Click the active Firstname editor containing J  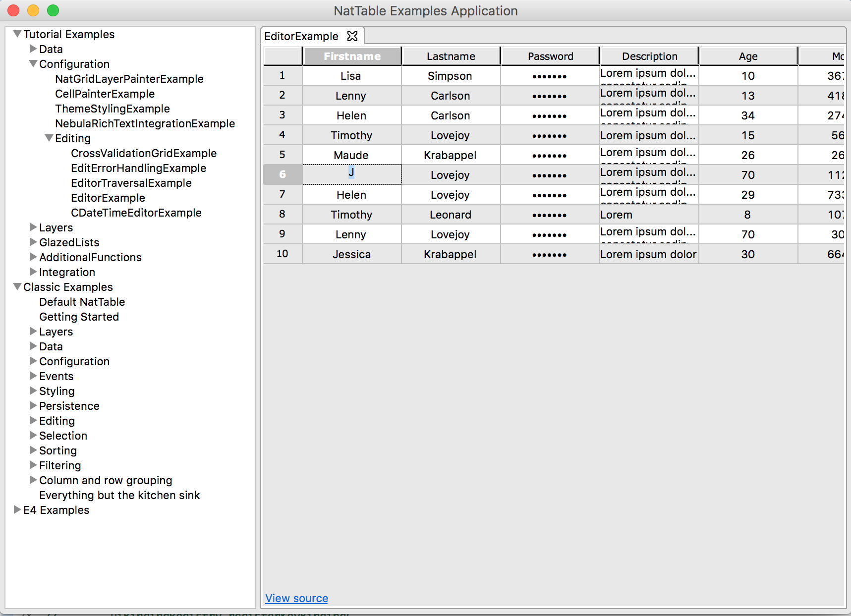(x=352, y=174)
